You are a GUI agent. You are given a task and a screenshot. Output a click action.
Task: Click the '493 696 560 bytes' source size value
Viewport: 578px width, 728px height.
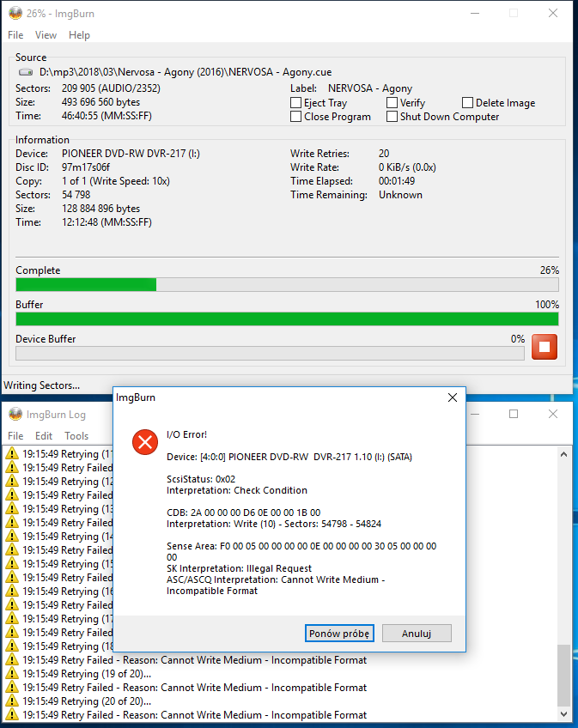(x=100, y=102)
